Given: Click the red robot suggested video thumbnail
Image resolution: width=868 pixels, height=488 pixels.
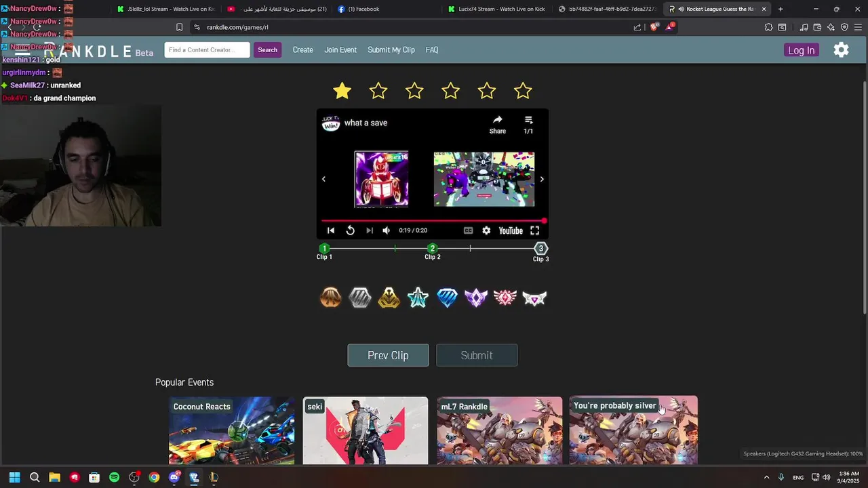Looking at the screenshot, I should point(382,179).
